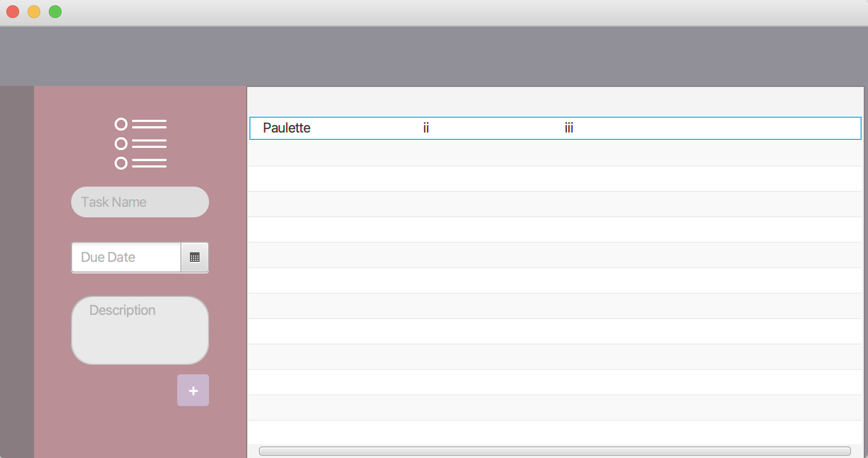
Task: Select the Paulette task row name
Action: coord(287,128)
